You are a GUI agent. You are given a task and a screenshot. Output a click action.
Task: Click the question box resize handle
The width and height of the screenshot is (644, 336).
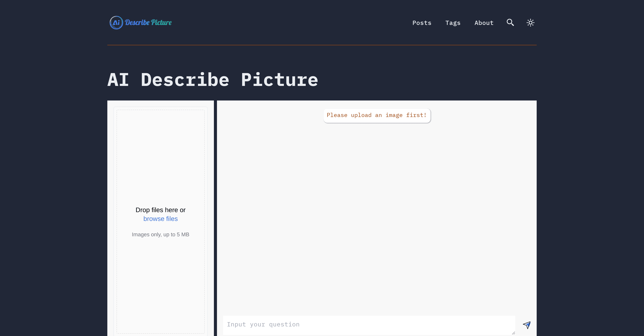click(x=513, y=333)
